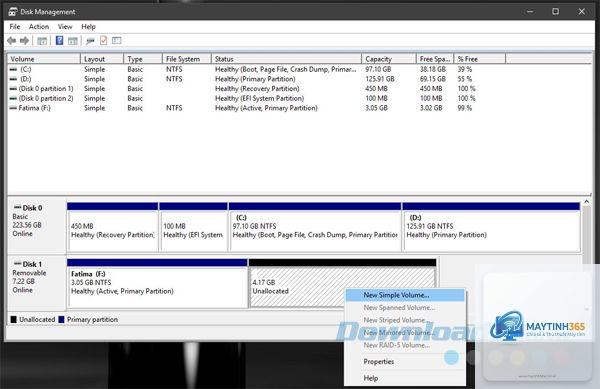The width and height of the screenshot is (600, 389).
Task: Open the Help menu in the menu bar
Action: 88,26
